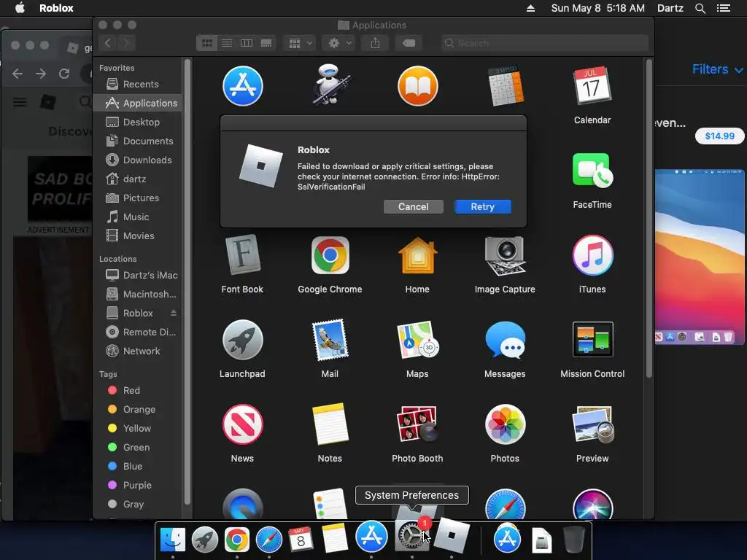
Task: Select Recents in the Finder sidebar
Action: (x=137, y=85)
